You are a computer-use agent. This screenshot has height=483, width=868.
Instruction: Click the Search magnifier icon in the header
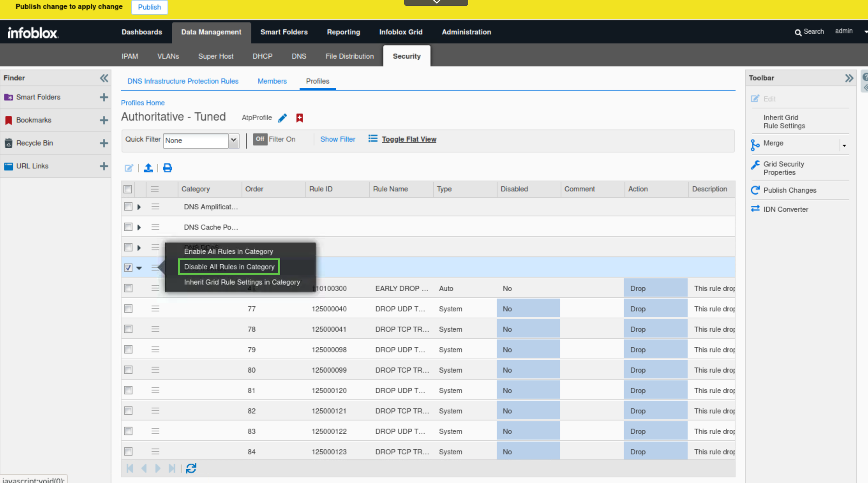(x=797, y=32)
